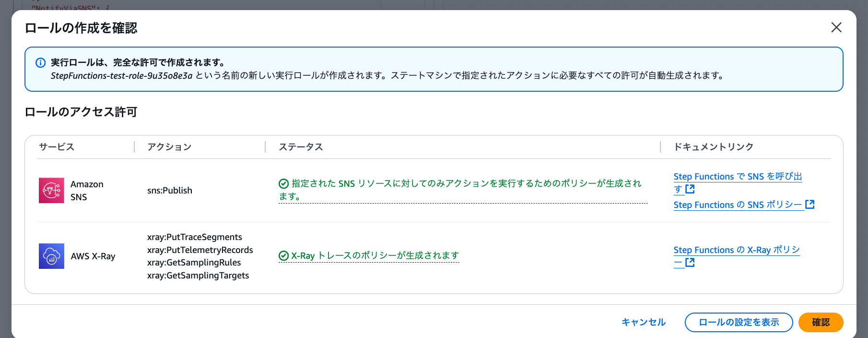
Task: Click the green check icon in SNS status
Action: coord(283,183)
